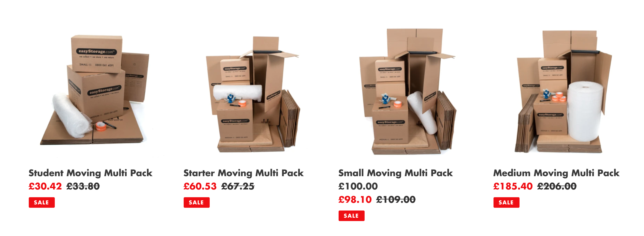
Task: Click the crossed-out £33.80 original price
Action: click(83, 186)
